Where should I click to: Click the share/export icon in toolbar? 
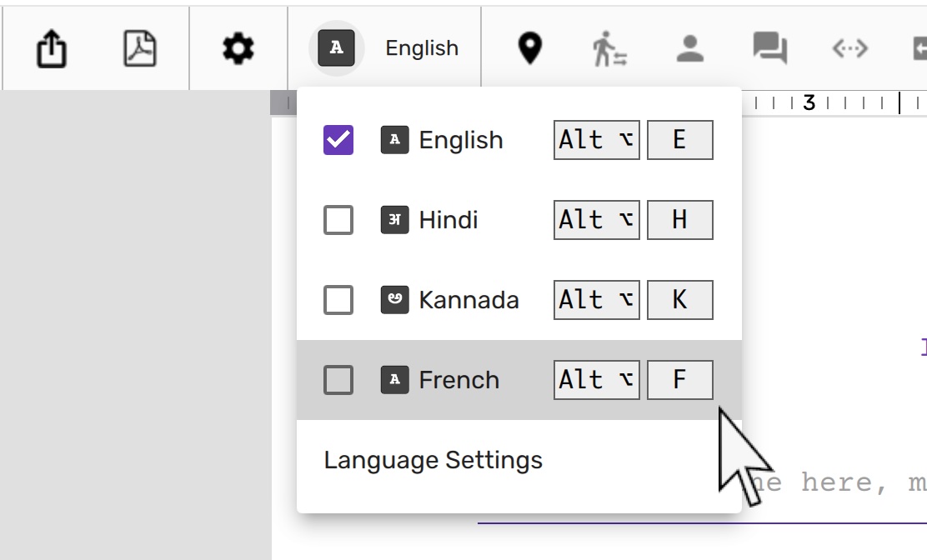52,48
